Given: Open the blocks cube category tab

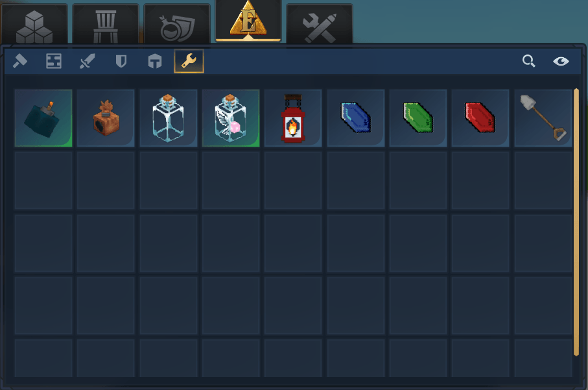Looking at the screenshot, I should (34, 25).
